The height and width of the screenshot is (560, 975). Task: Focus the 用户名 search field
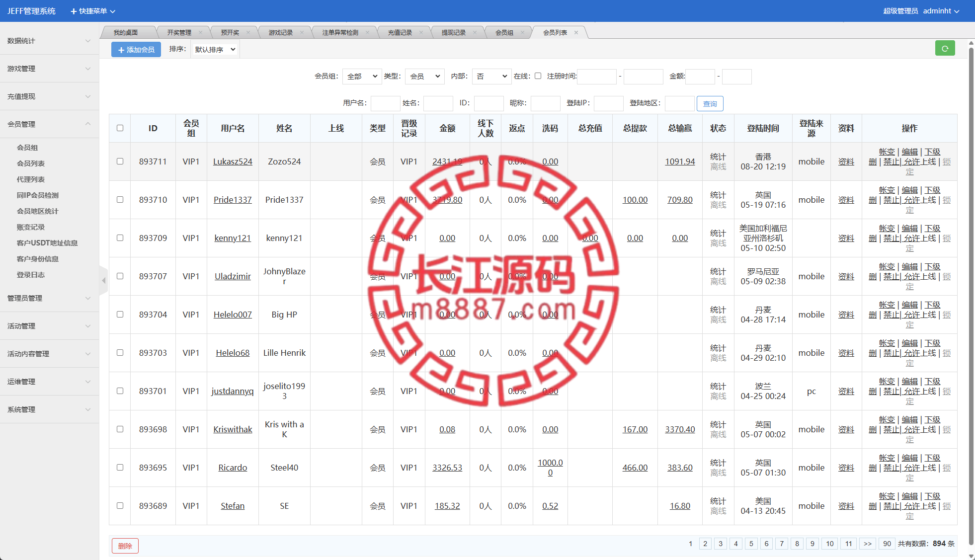click(385, 103)
